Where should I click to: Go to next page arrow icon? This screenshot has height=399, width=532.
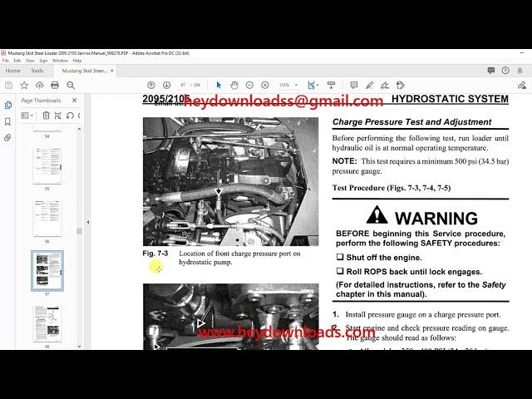click(x=166, y=85)
